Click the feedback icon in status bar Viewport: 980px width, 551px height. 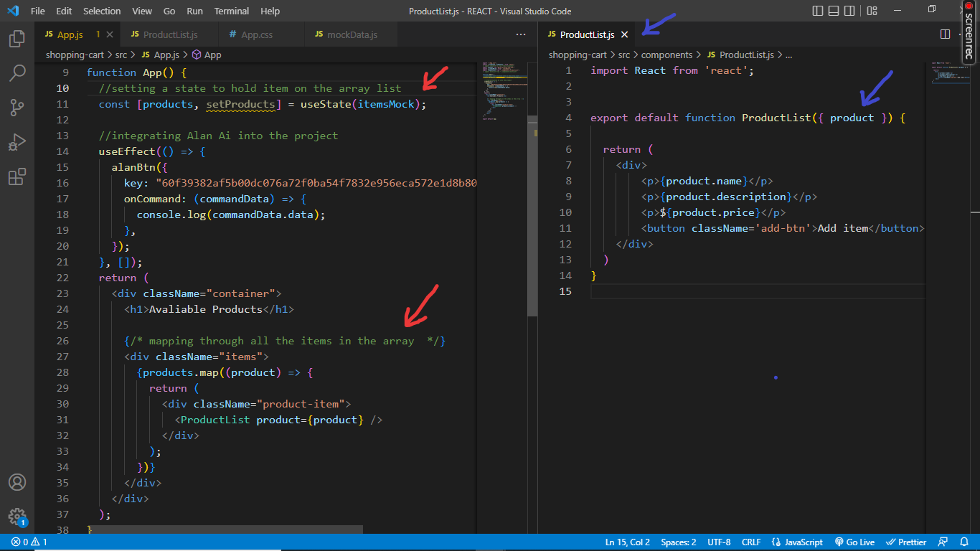(x=943, y=542)
